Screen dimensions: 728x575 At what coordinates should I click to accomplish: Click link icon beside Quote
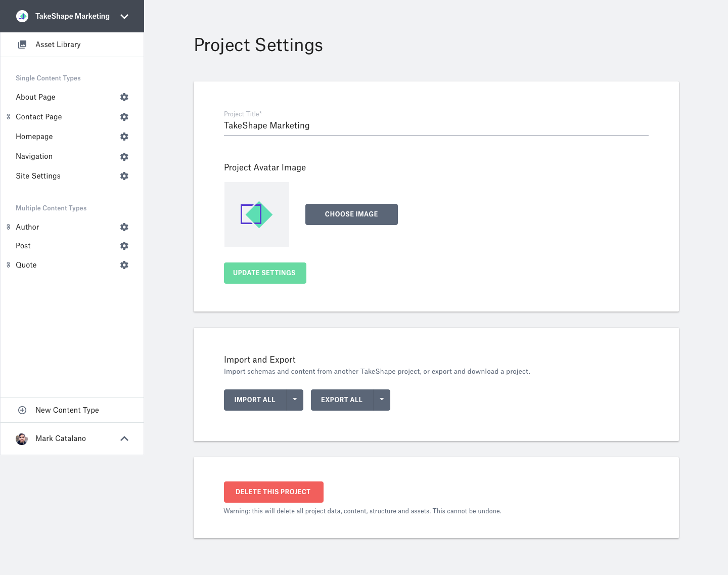8,265
